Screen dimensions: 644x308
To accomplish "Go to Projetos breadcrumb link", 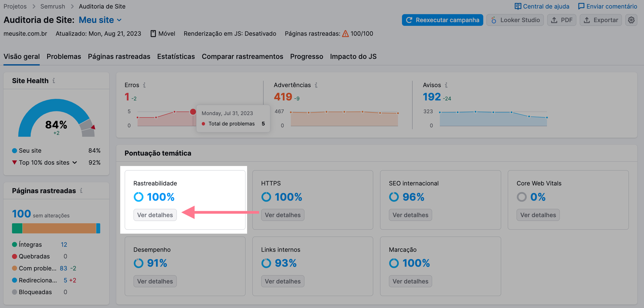I will 15,6.
